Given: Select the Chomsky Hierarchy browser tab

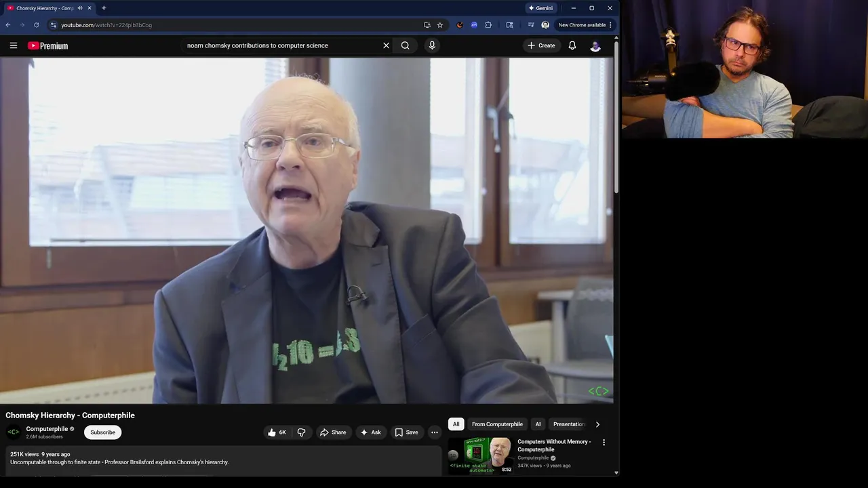Looking at the screenshot, I should [x=45, y=8].
